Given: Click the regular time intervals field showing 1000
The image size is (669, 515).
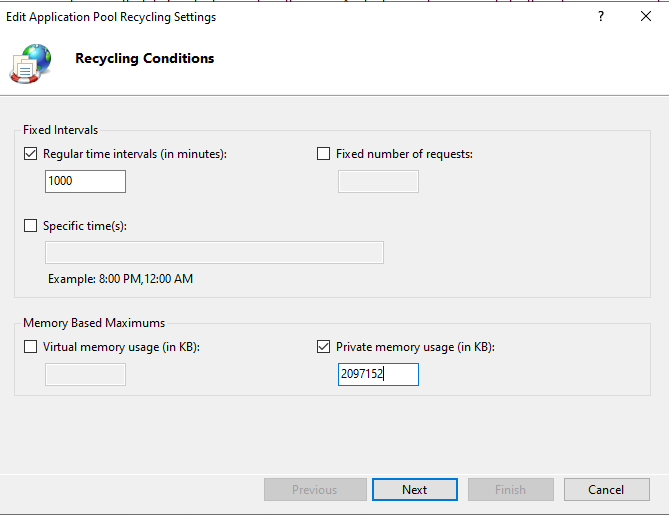Looking at the screenshot, I should 85,181.
